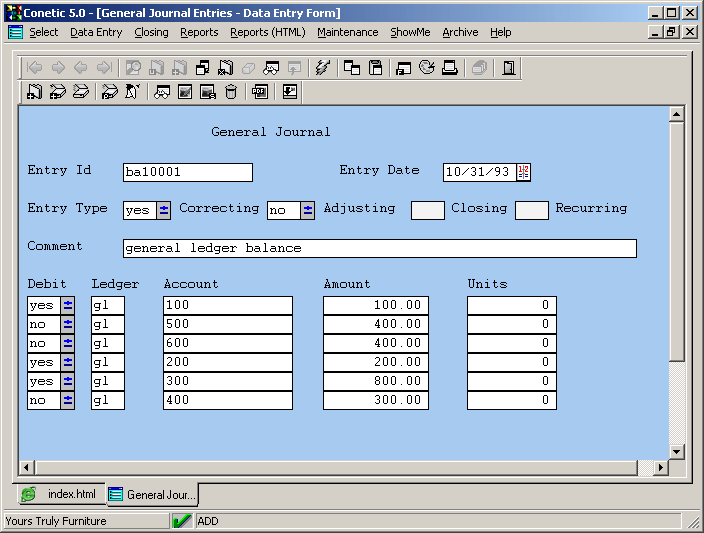Click the cascading windows toolbar icon
The height and width of the screenshot is (533, 704).
pyautogui.click(x=352, y=68)
